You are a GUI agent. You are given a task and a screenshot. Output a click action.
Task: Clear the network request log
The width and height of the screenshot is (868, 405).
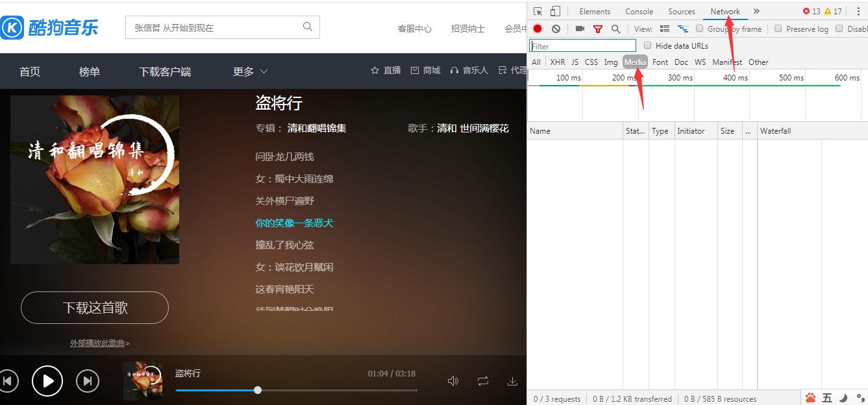pos(556,29)
